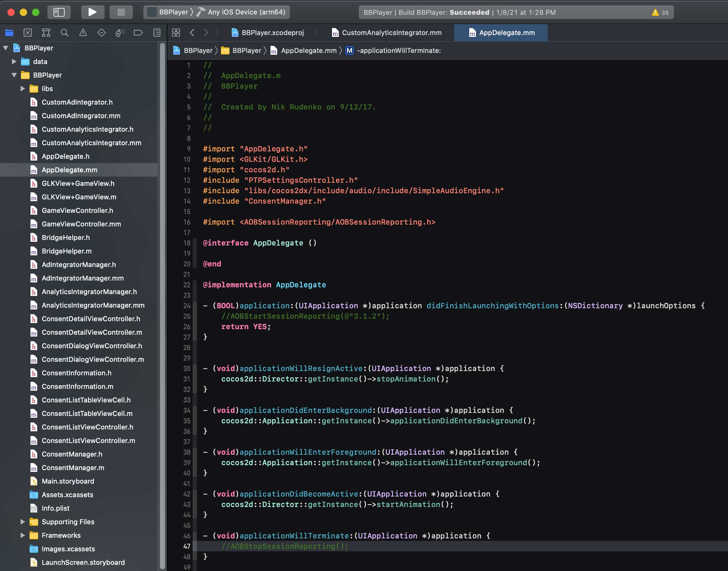This screenshot has width=728, height=571.
Task: Choose Any iOS Device destination
Action: [x=241, y=12]
